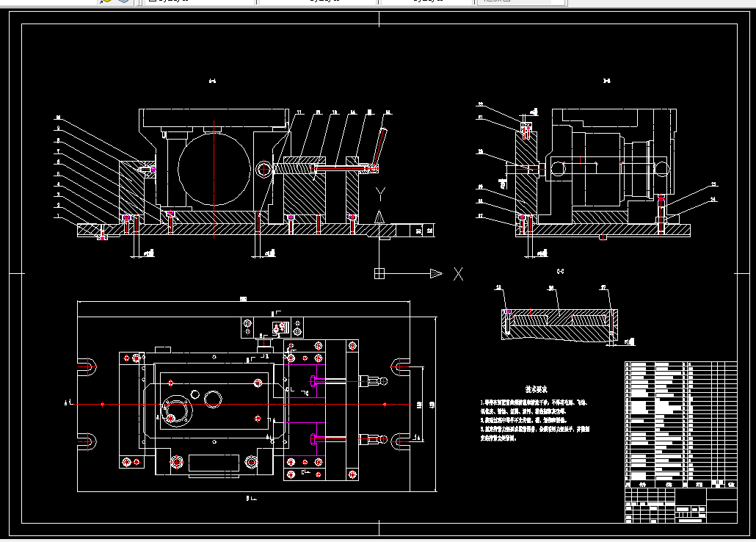
Task: Select balloon number 14 in front view
Action: point(353,112)
